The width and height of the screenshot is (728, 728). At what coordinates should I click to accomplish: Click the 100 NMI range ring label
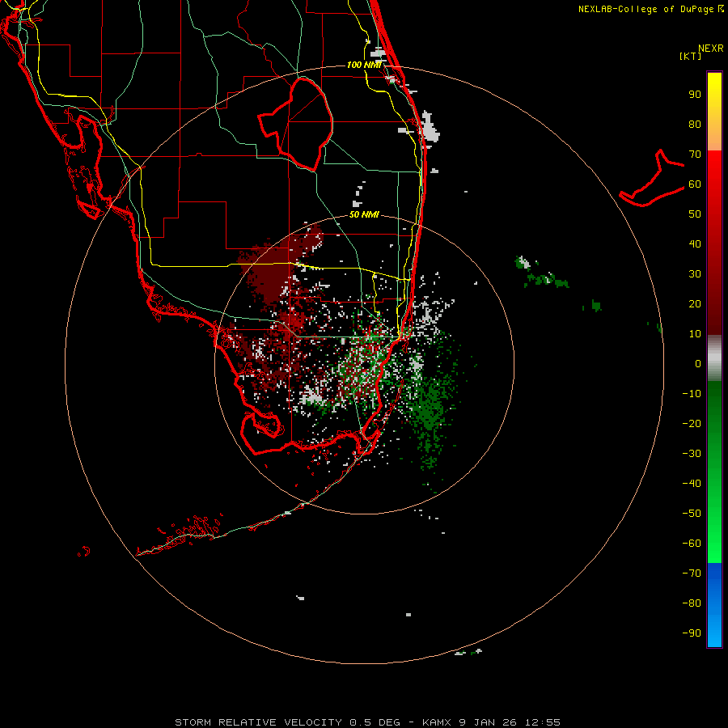[x=364, y=65]
